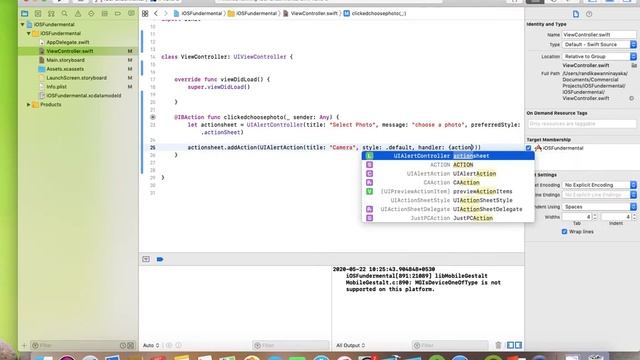Open the Debug navigator icon
This screenshot has height=360, width=640.
coord(104,13)
